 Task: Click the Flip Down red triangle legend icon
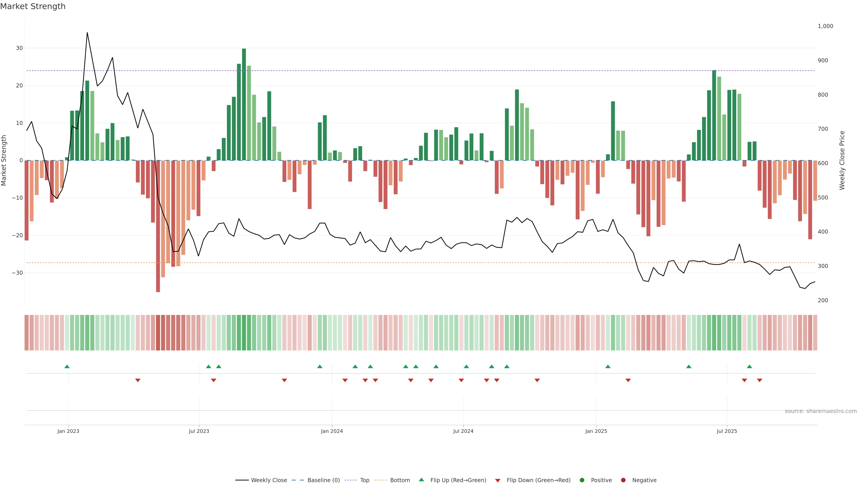(x=498, y=481)
